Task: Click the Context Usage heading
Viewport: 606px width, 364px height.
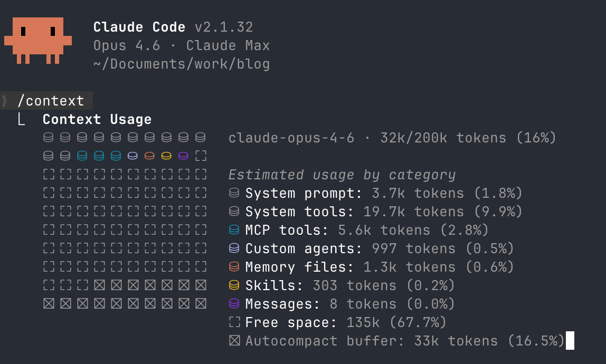Action: click(x=97, y=119)
